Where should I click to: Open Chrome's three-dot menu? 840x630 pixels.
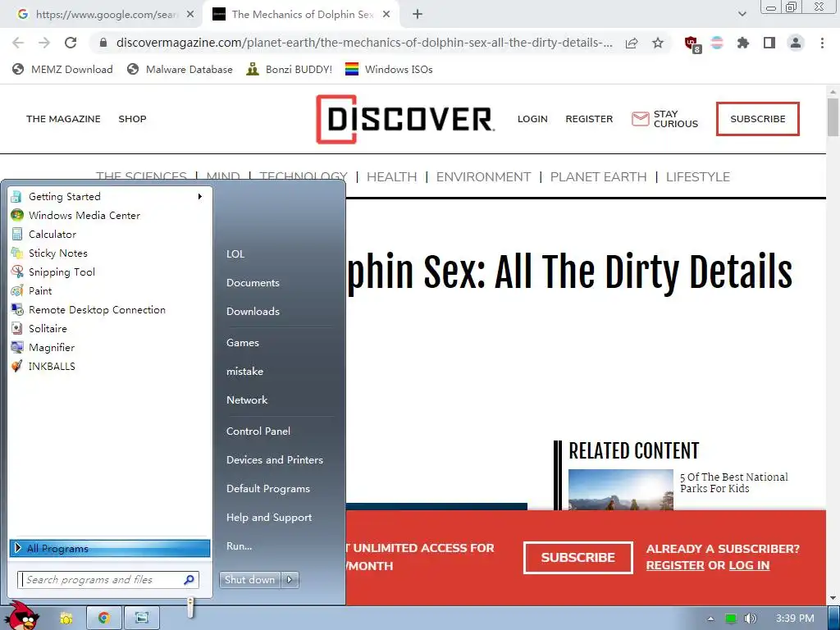click(822, 43)
